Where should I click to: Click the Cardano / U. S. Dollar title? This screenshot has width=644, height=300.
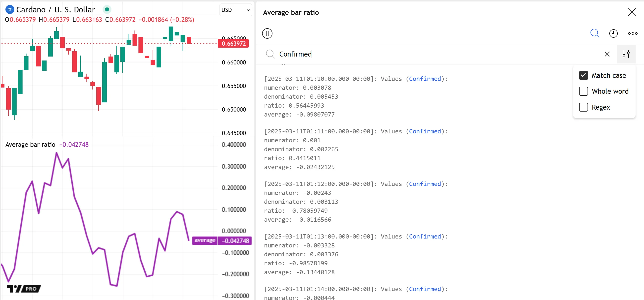tap(55, 9)
